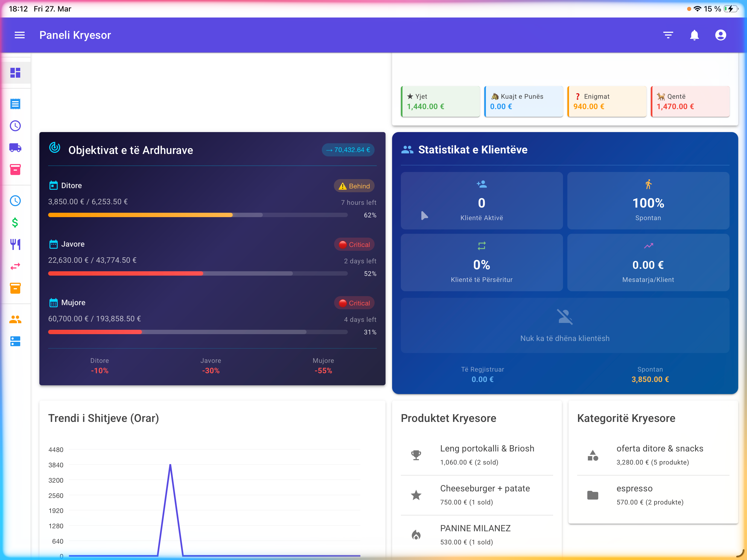
Task: Open the Mesatarja/Klient 0.00 € tile
Action: pos(648,262)
